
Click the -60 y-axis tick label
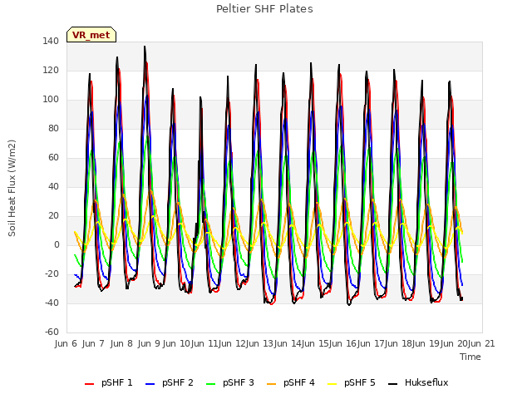pyautogui.click(x=52, y=332)
